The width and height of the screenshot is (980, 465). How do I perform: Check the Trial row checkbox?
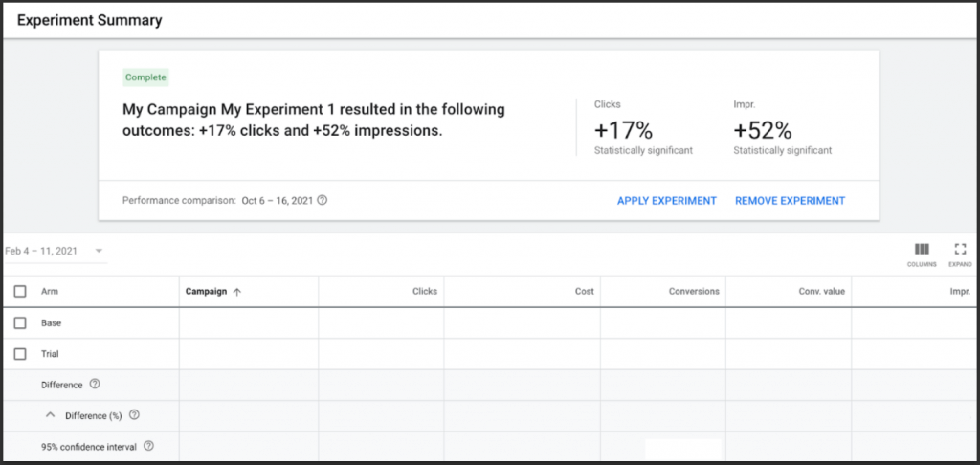20,354
